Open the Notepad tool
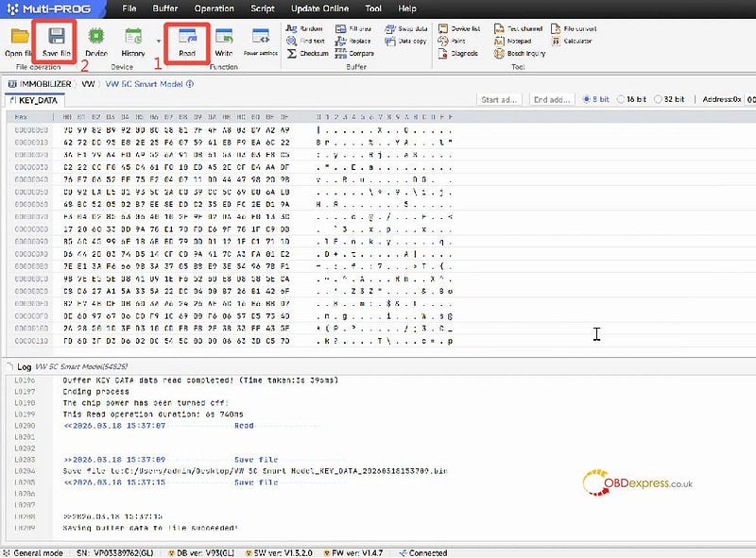This screenshot has height=558, width=756. coord(512,41)
